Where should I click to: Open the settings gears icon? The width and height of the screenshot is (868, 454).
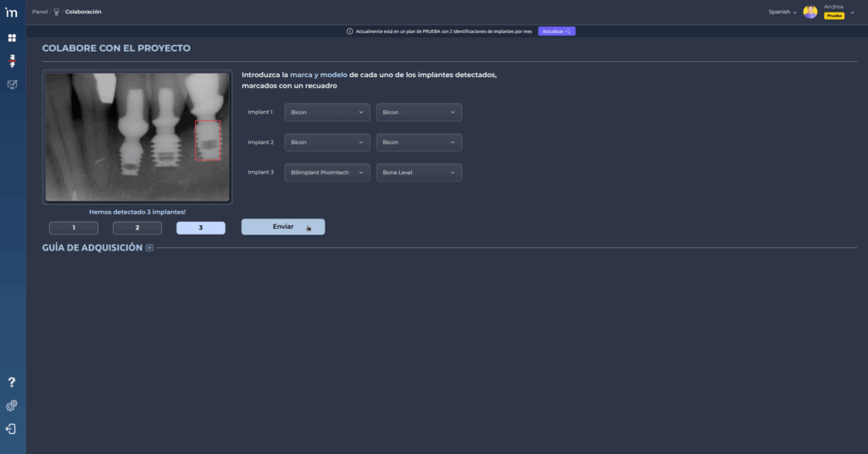coord(12,406)
